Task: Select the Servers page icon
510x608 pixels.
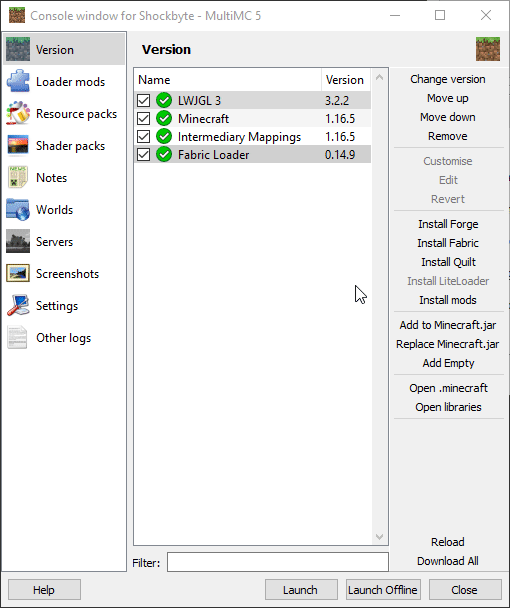Action: [18, 241]
